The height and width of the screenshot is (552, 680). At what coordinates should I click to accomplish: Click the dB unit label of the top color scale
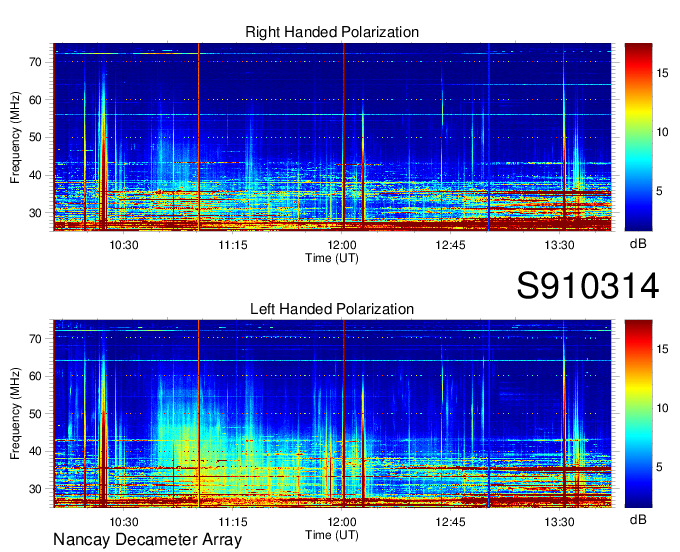[638, 244]
